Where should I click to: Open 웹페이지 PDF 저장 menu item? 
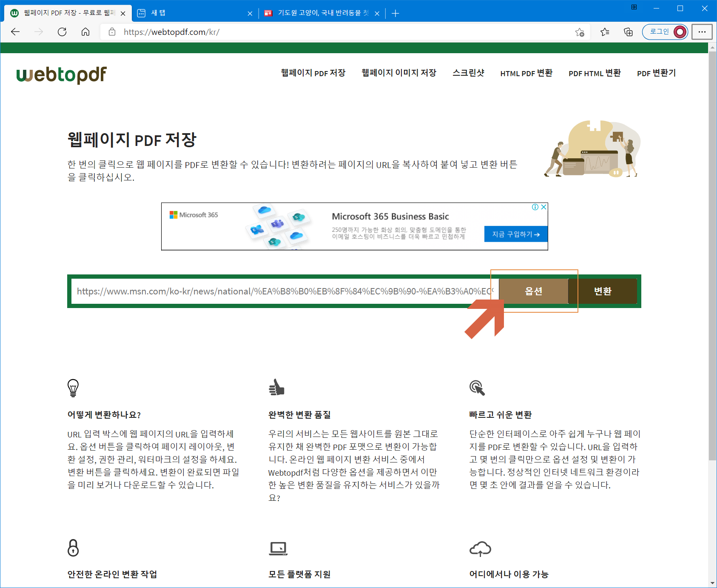[313, 73]
